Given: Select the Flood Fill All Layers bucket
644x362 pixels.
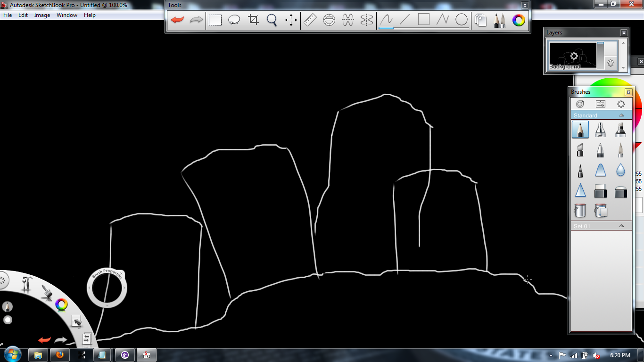Looking at the screenshot, I should click(601, 210).
